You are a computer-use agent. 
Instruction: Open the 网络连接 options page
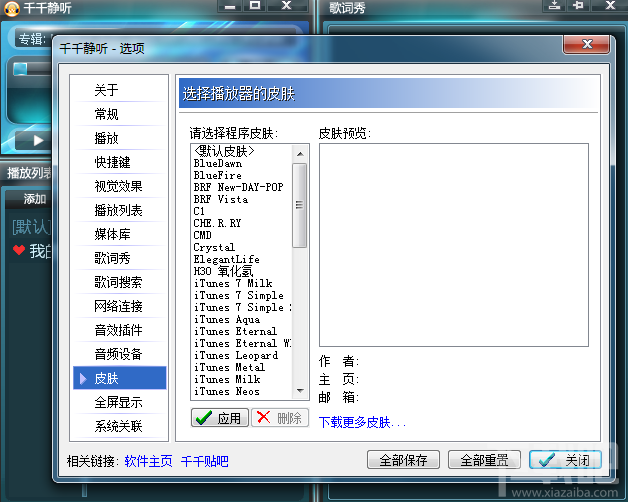tap(119, 306)
